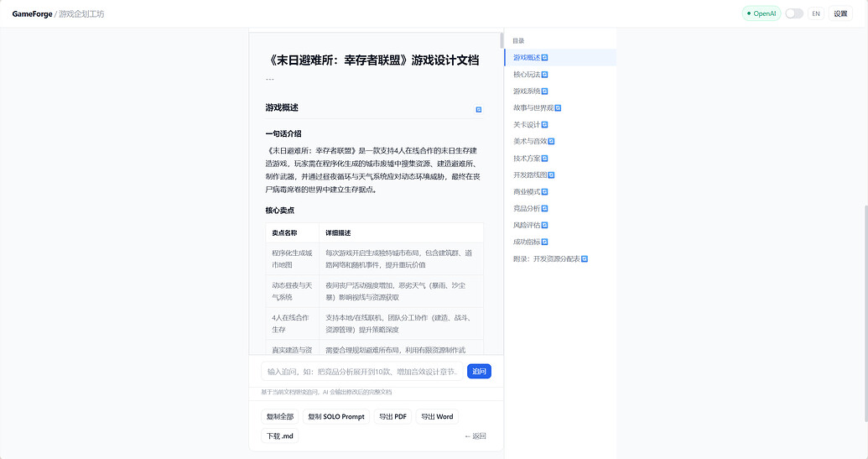Select 技术方案 from the table of contents
This screenshot has height=459, width=868.
tap(527, 159)
